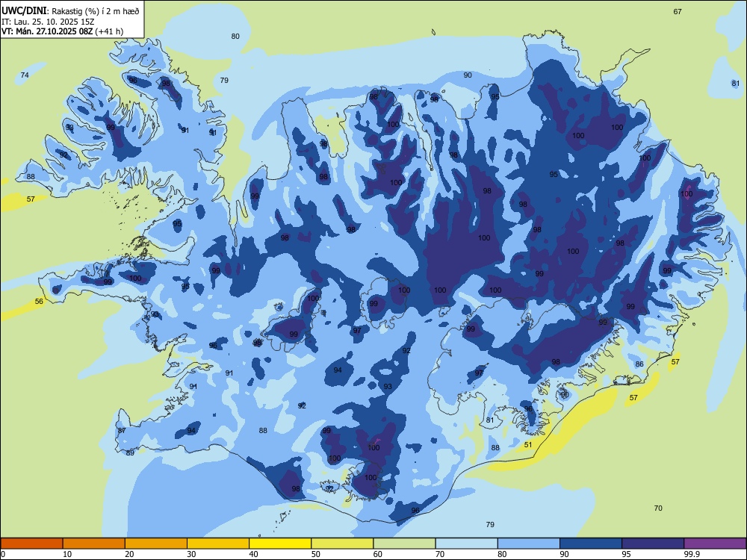Click the 'Rakastig (%) í 2 m hæð' label

pyautogui.click(x=96, y=11)
